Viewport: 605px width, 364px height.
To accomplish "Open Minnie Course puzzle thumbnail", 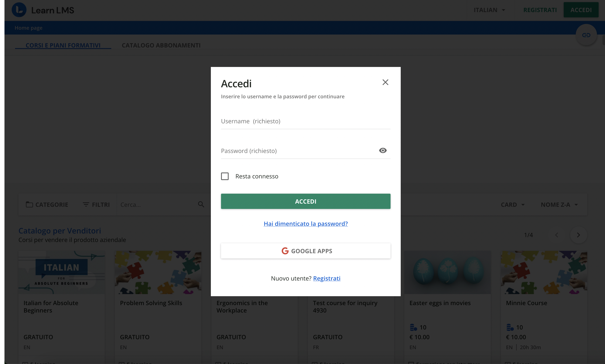I will [544, 272].
